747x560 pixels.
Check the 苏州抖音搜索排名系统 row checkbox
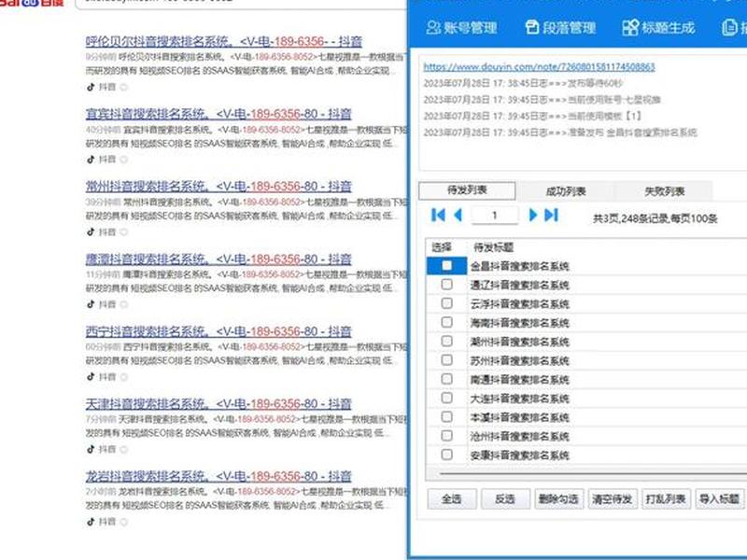[x=447, y=360]
